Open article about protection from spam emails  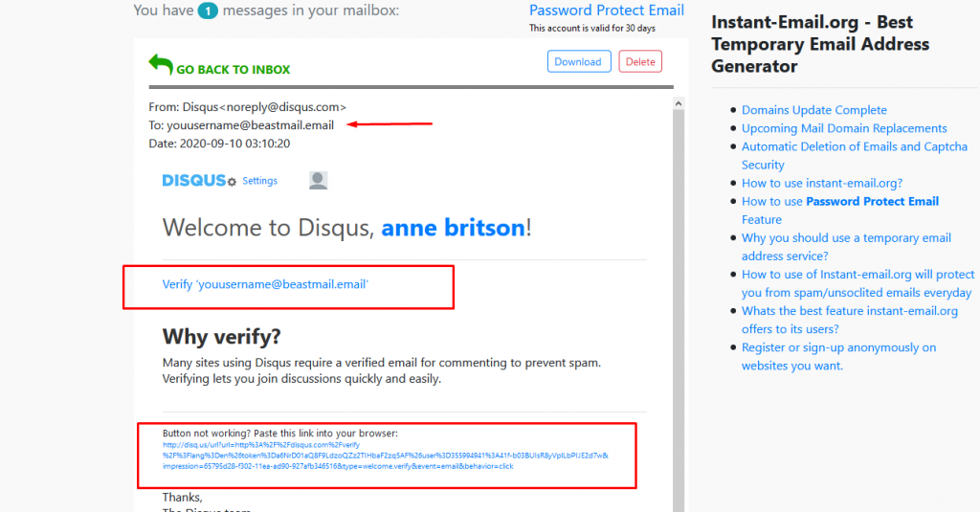point(857,283)
